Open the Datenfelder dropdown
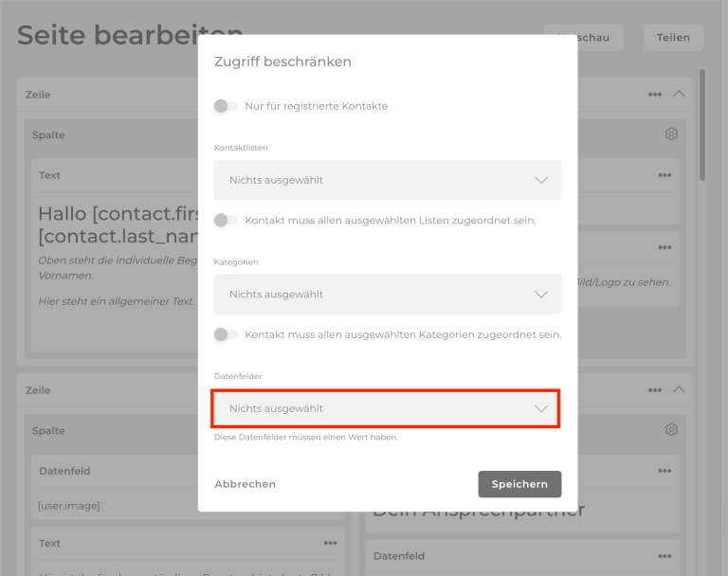728x576 pixels. tap(387, 409)
